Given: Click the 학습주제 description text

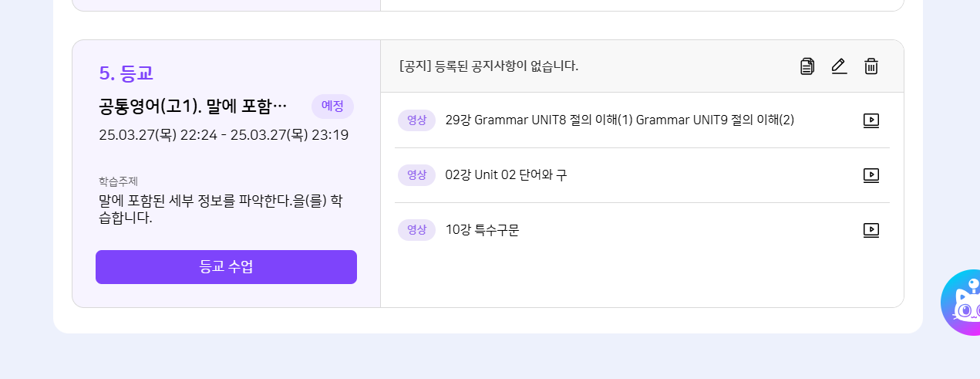Looking at the screenshot, I should point(221,209).
